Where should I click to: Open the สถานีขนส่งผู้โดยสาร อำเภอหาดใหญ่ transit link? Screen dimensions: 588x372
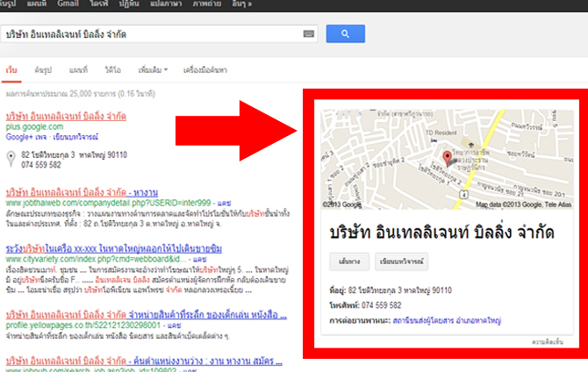[x=447, y=320]
